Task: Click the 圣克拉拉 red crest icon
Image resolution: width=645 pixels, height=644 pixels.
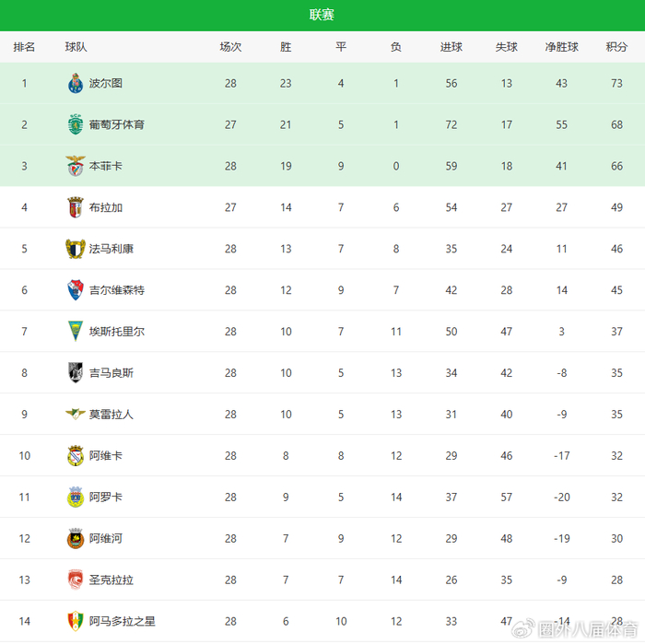Action: click(x=76, y=580)
